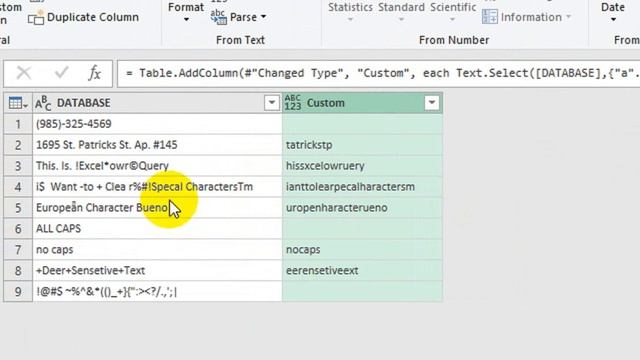Viewport: 640px width, 360px height.
Task: Open the Custom column filter dropdown
Action: pyautogui.click(x=432, y=103)
